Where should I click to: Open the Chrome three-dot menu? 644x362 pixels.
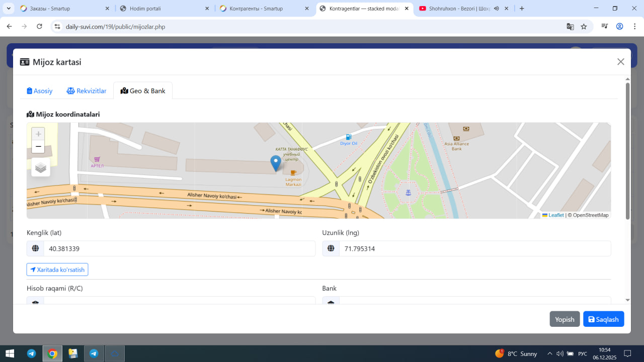tap(634, 27)
